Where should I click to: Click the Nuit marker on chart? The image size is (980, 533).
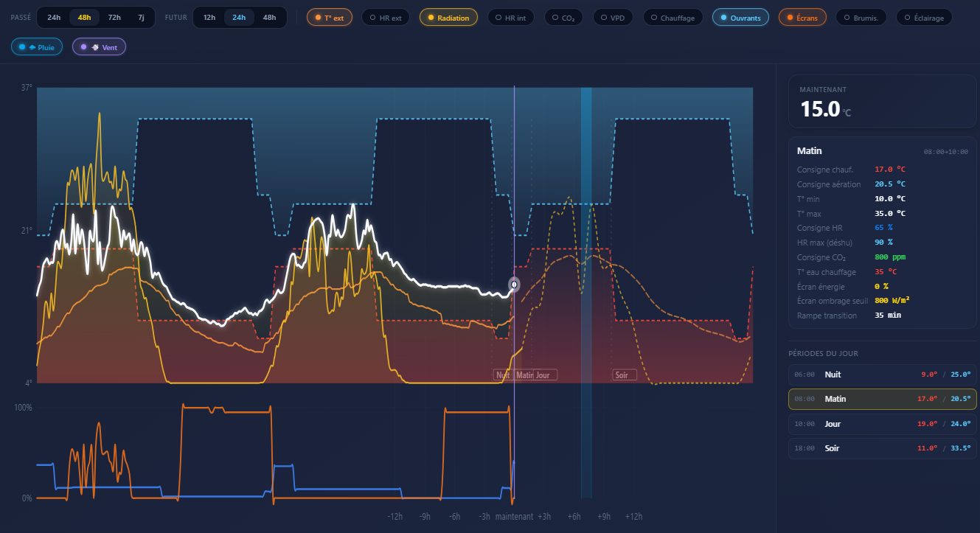503,375
